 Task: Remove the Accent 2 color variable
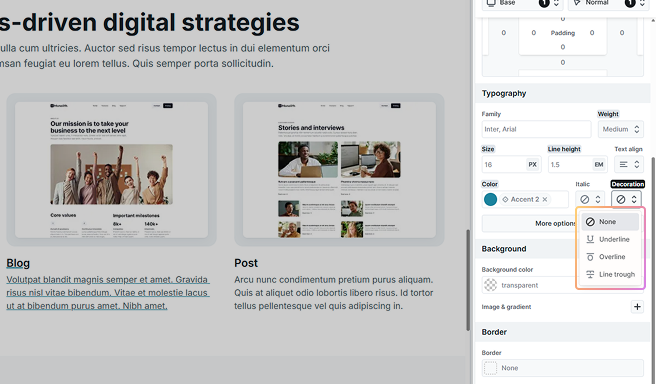click(x=545, y=200)
